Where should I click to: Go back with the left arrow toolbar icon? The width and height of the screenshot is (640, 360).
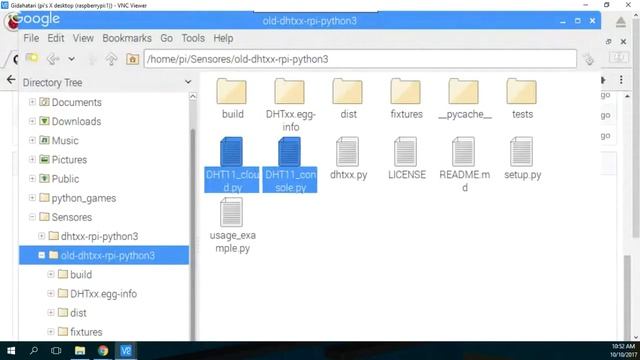pos(53,59)
